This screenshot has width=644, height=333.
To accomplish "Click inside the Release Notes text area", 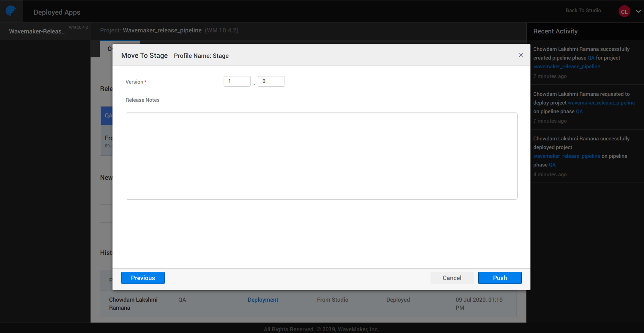I will pos(321,156).
